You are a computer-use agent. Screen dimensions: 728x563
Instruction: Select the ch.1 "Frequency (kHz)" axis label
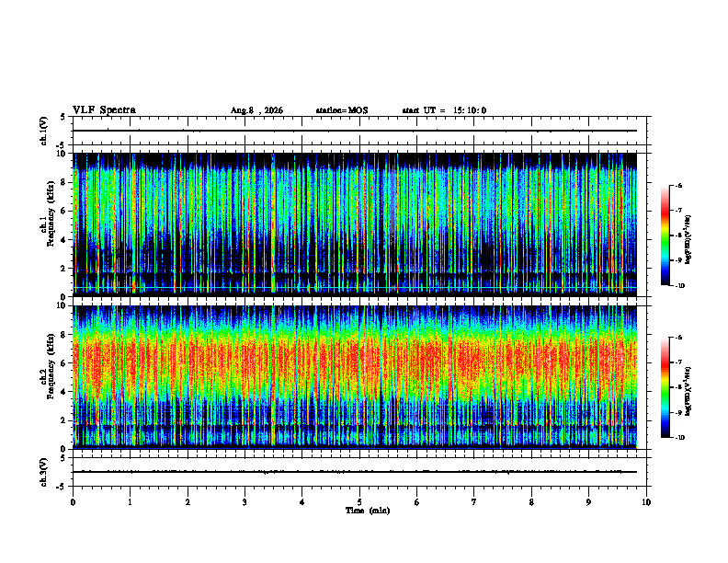[51, 213]
